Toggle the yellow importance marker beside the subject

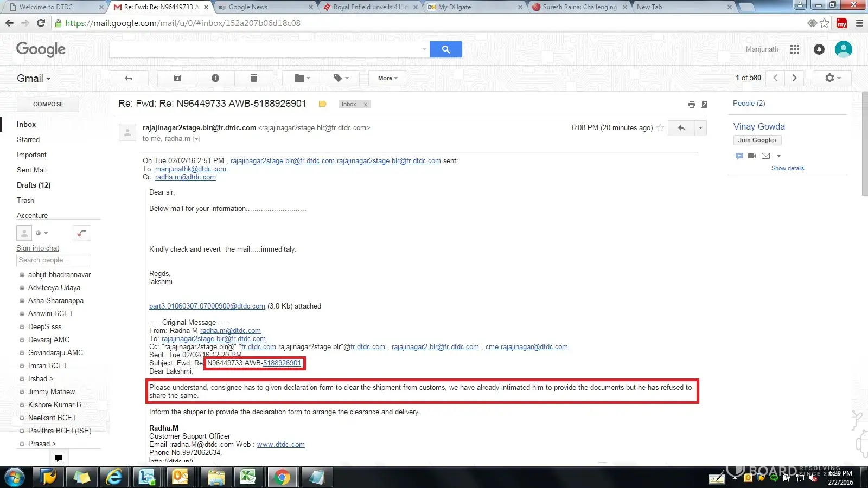322,104
